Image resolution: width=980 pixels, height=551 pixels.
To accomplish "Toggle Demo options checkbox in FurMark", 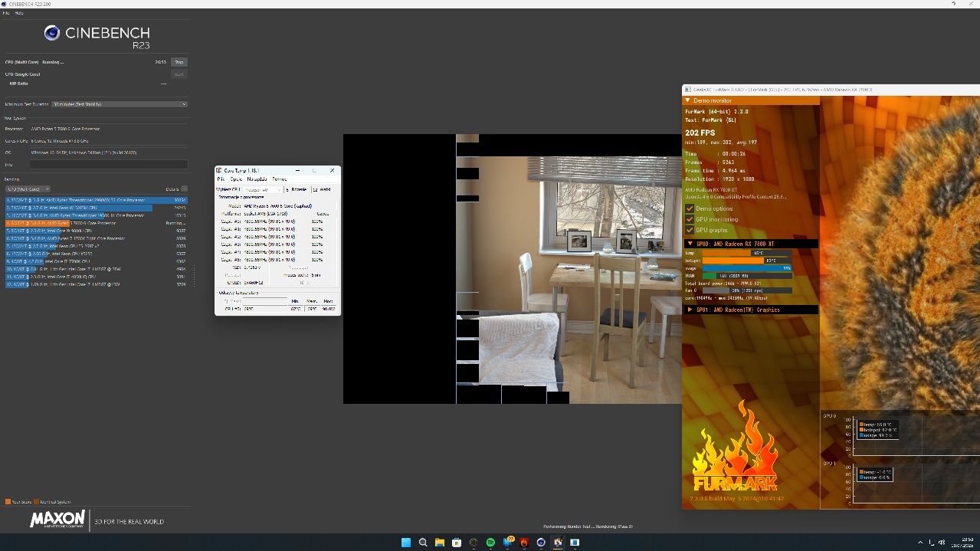I will (690, 208).
